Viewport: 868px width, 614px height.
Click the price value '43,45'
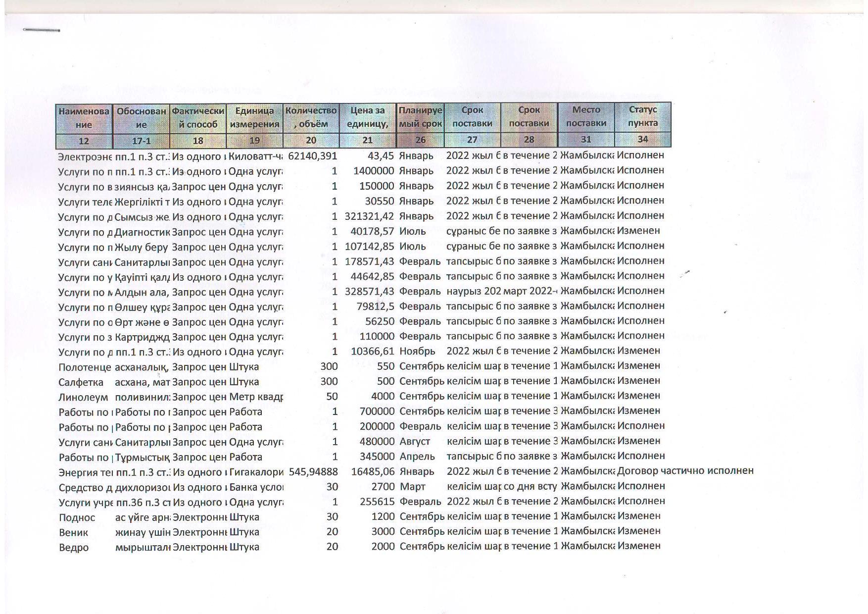(381, 156)
